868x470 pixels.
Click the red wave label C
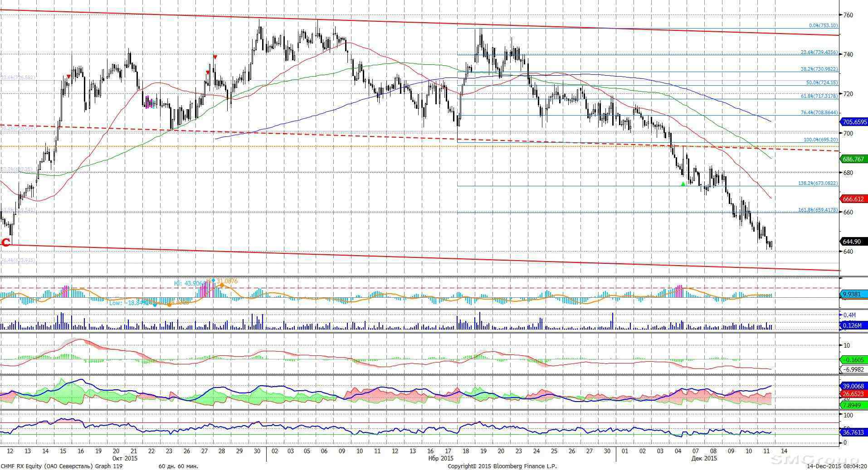6,243
